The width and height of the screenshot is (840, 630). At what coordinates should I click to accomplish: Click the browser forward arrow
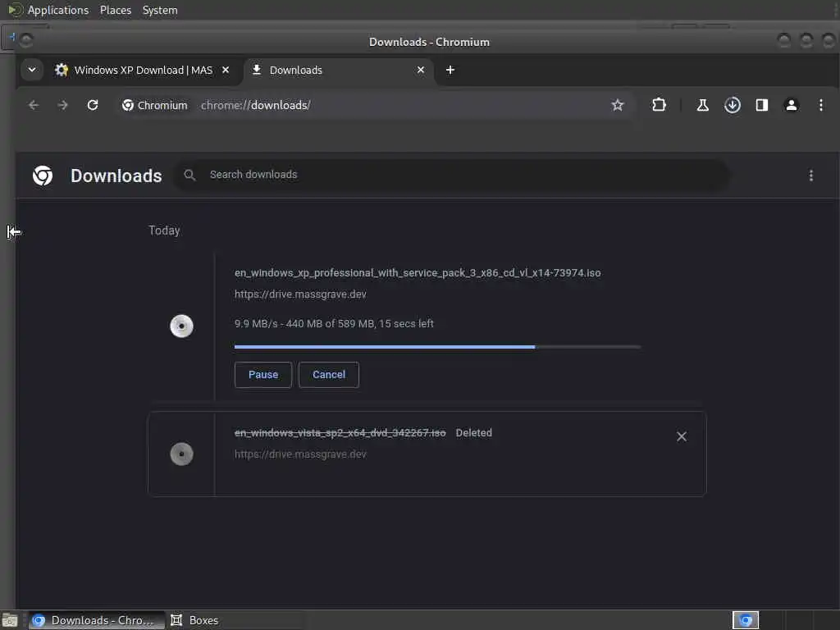point(62,105)
